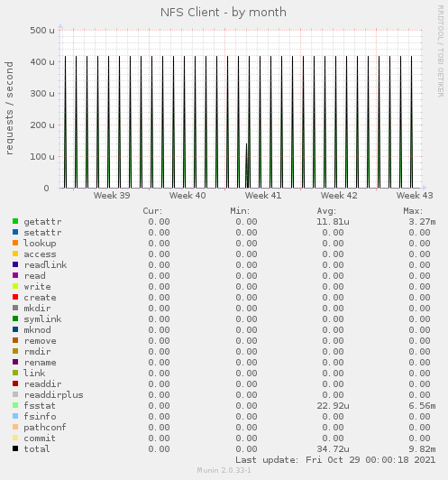Click the Week 42 axis label

339,195
